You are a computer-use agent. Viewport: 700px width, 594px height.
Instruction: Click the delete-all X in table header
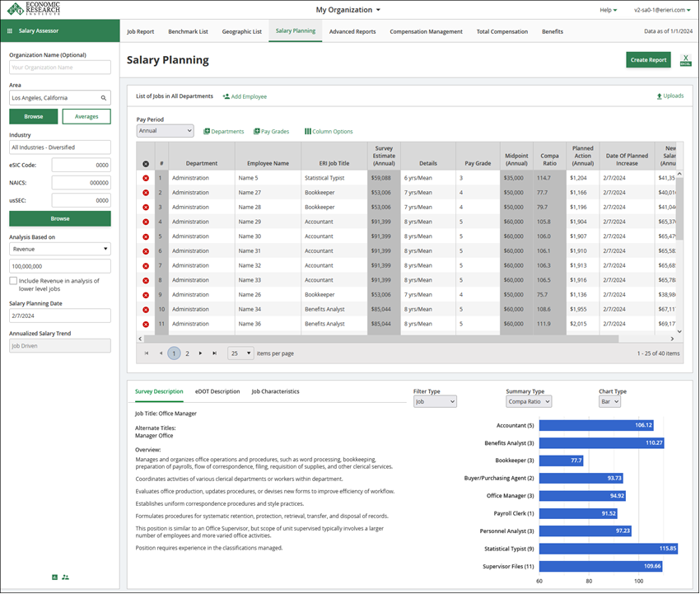coord(146,164)
